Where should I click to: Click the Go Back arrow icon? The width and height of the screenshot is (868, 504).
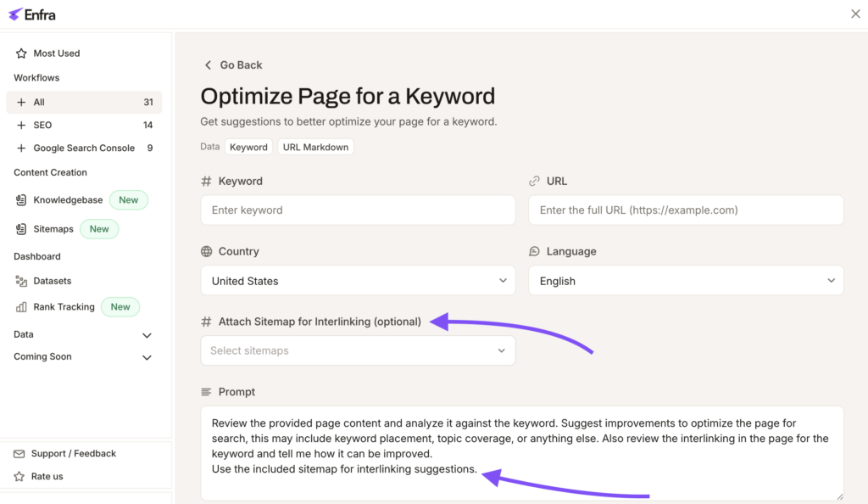coord(208,65)
